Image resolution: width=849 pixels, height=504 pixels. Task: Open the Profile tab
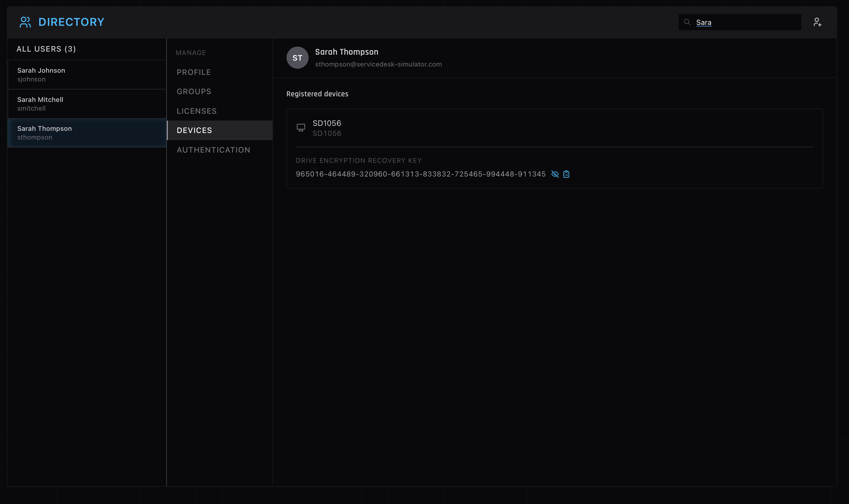coord(220,72)
